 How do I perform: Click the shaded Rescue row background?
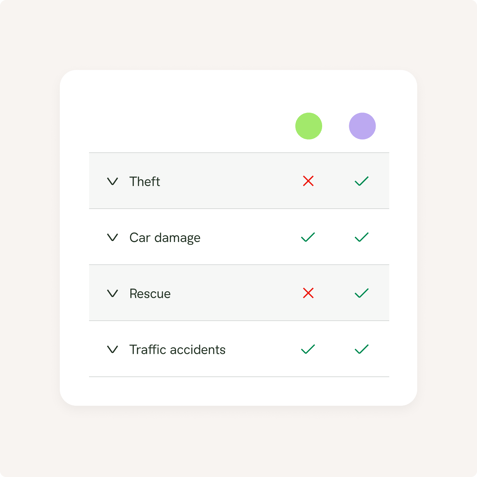coord(239,293)
